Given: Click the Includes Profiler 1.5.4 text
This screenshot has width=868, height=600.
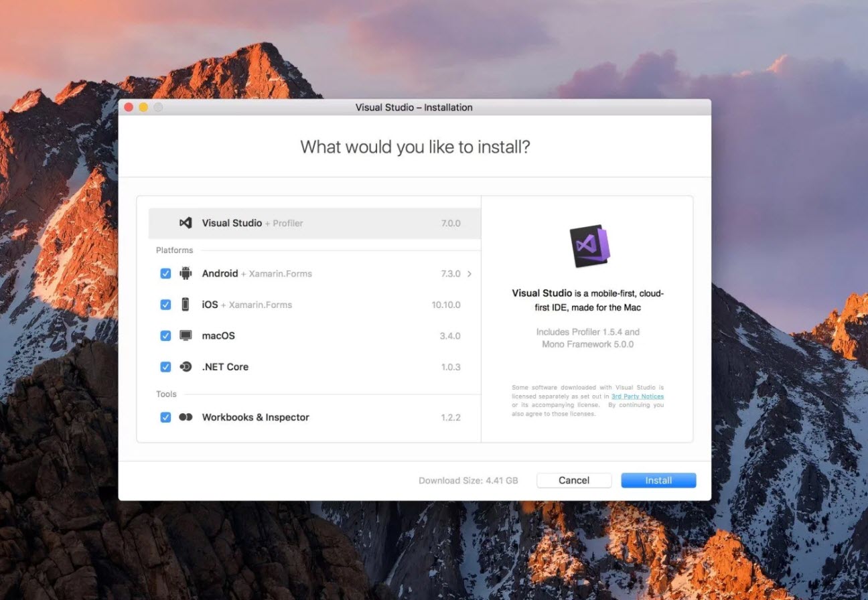Looking at the screenshot, I should tap(587, 331).
